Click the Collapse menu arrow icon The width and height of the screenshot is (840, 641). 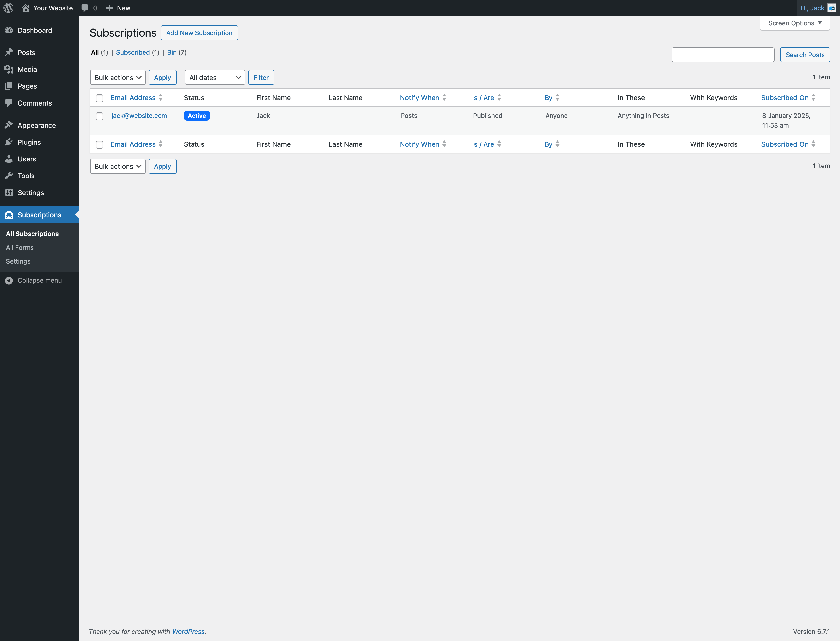pos(9,280)
